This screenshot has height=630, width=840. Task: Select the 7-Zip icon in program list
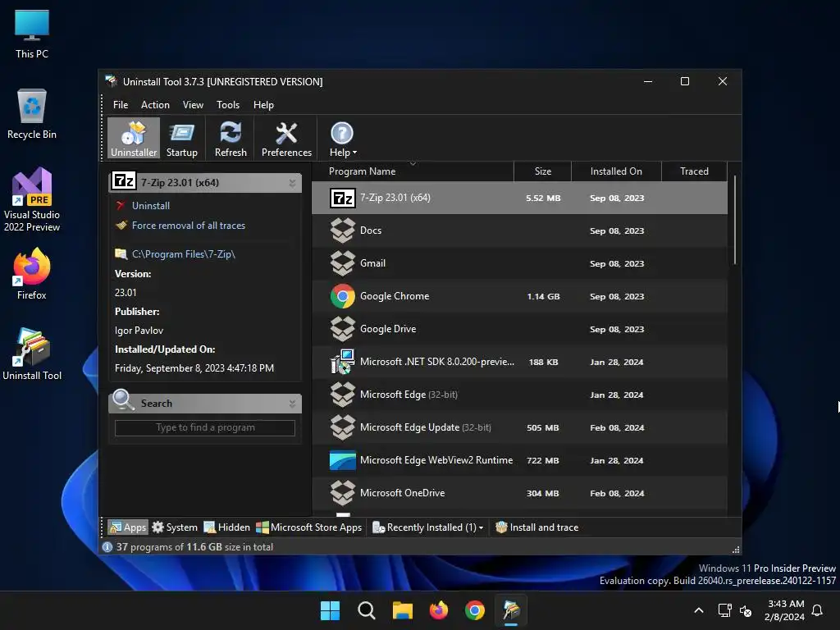[x=342, y=199]
